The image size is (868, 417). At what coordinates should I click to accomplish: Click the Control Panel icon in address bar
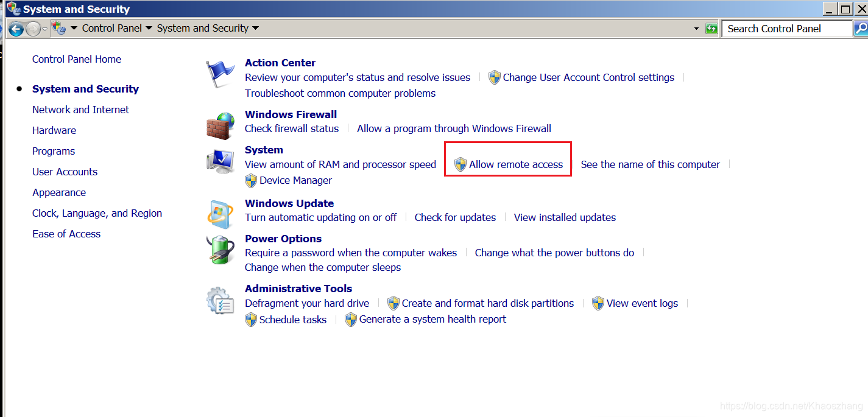59,28
